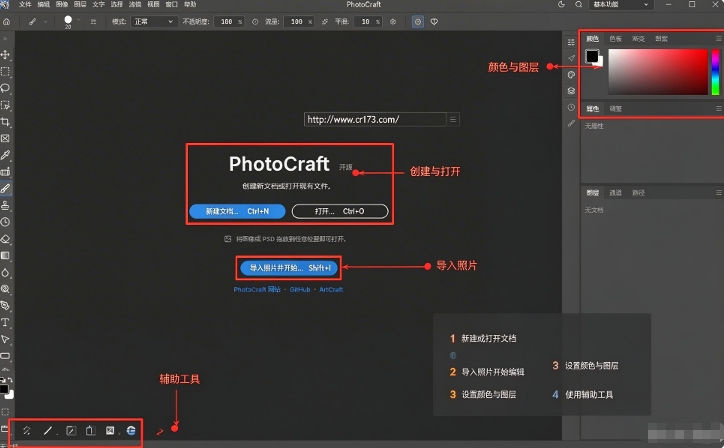
Task: Toggle Quick Mask mode icon in left toolbar
Action: [x=5, y=412]
